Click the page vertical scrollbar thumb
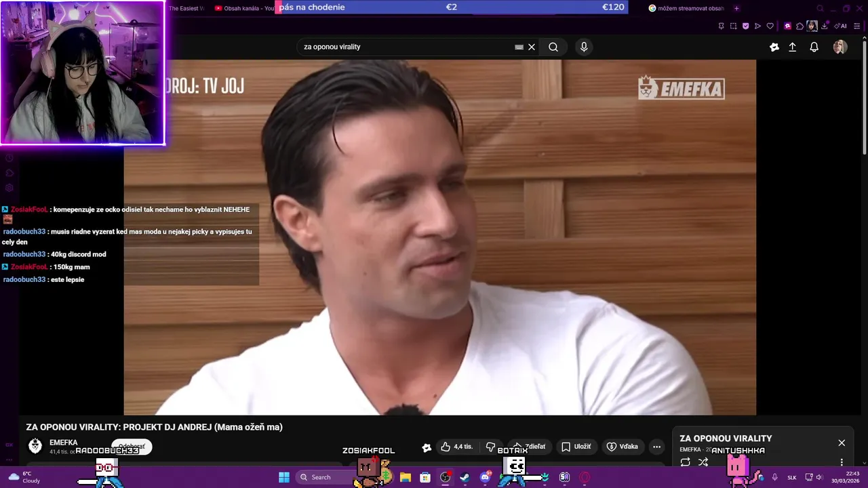Image resolution: width=868 pixels, height=488 pixels. [x=864, y=97]
